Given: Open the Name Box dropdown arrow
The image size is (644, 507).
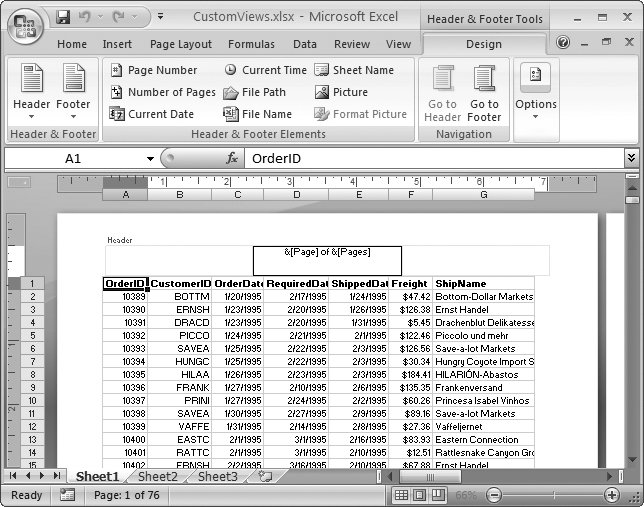Looking at the screenshot, I should pos(150,159).
